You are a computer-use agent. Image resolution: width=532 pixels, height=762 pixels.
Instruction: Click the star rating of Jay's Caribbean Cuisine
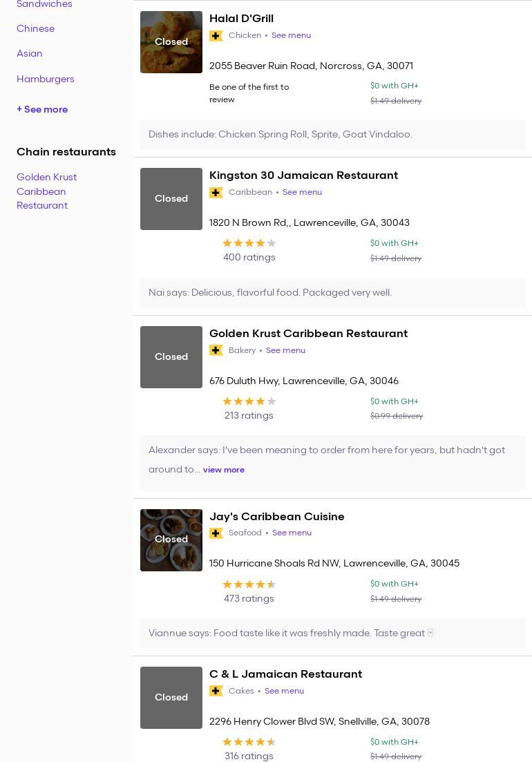point(249,584)
